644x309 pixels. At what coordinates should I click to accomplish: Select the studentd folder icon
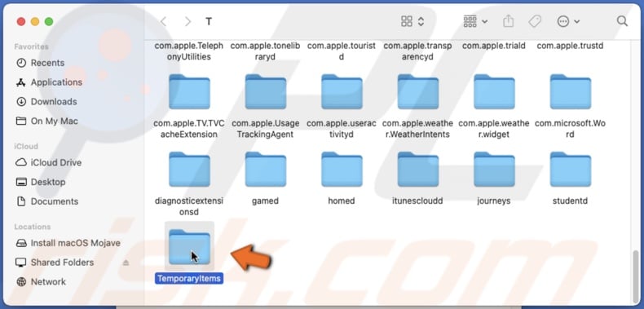570,170
